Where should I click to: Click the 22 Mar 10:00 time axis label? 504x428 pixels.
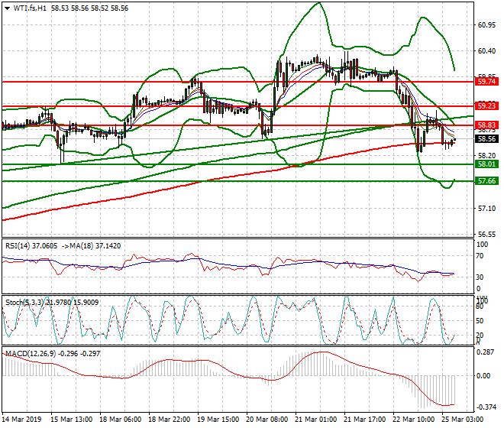(413, 420)
